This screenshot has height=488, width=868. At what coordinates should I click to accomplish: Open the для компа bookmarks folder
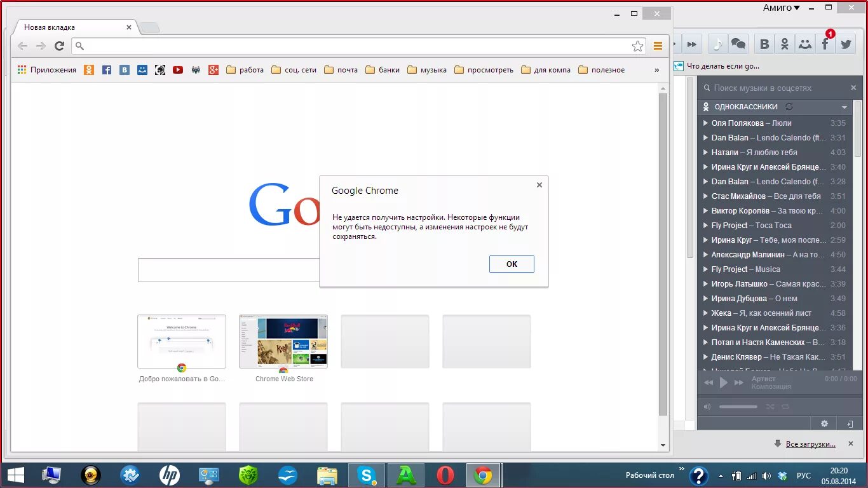545,70
